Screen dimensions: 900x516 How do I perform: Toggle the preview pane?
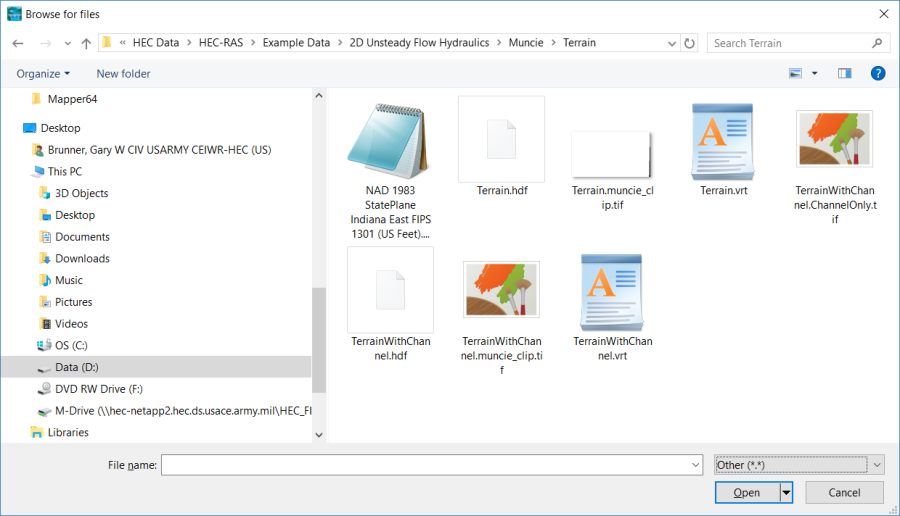pyautogui.click(x=844, y=73)
